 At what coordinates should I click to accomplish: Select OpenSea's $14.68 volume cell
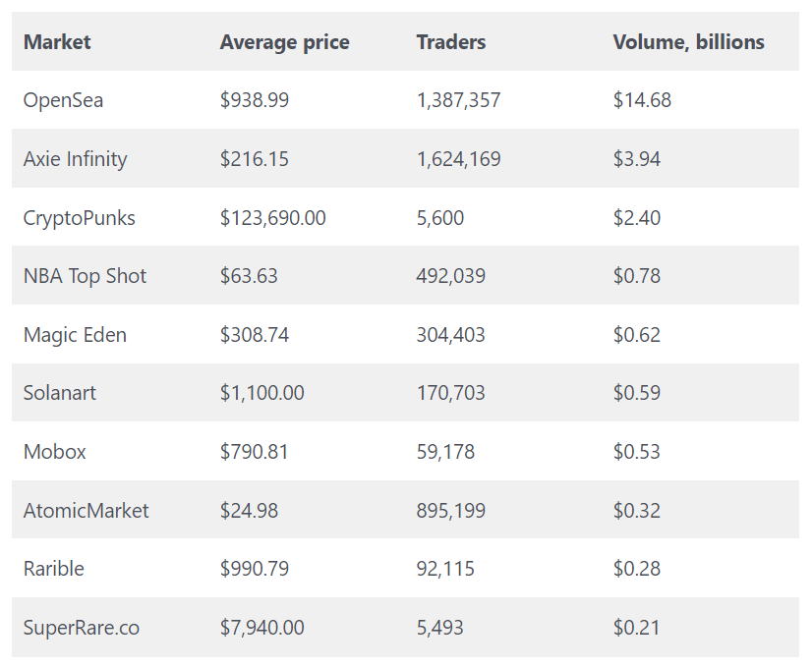[x=642, y=100]
